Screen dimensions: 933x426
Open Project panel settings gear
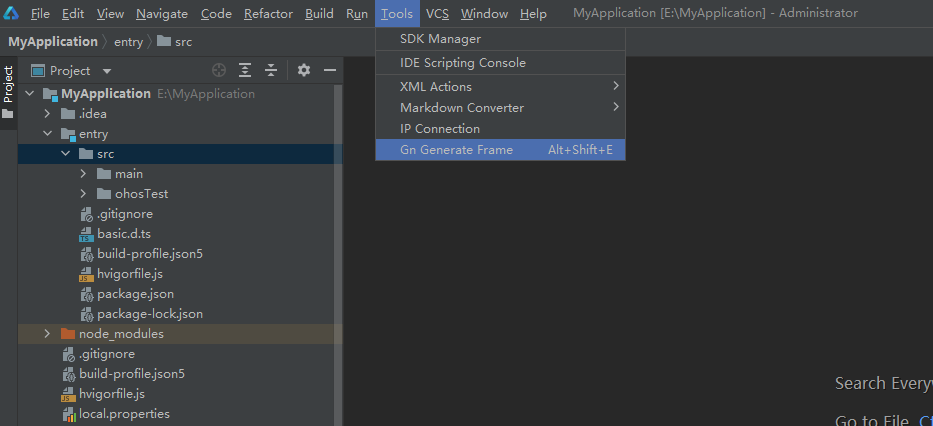tap(304, 71)
